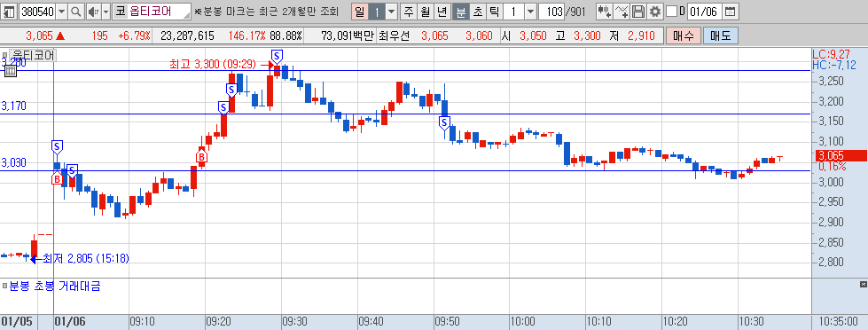Click the 옵티코어 chart legend label
Screen dimensions: 868x330
(34, 55)
